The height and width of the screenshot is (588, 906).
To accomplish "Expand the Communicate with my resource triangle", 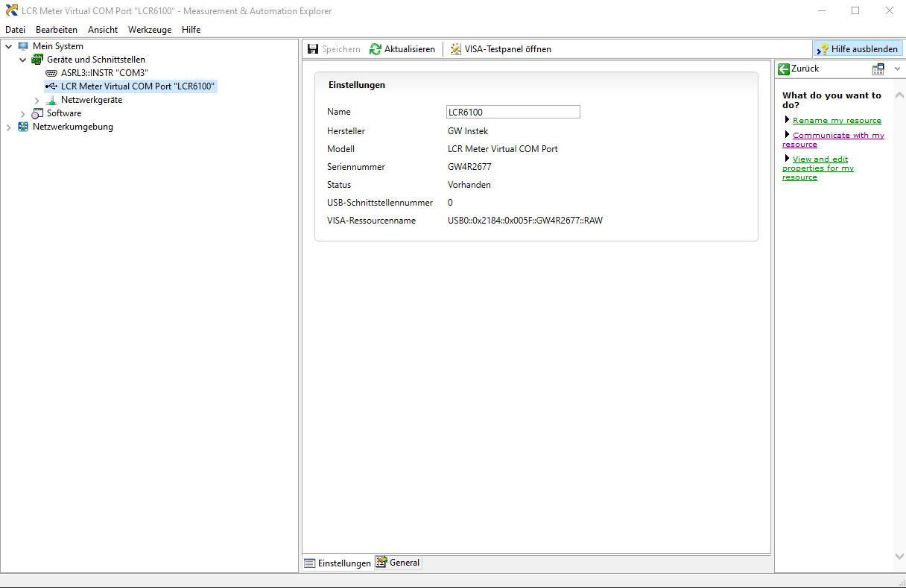I will [787, 134].
